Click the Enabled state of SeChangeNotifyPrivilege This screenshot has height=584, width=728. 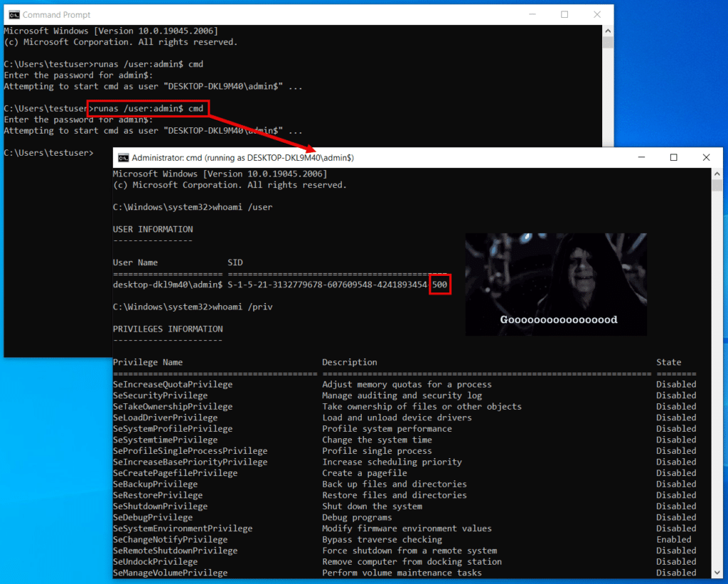point(673,539)
